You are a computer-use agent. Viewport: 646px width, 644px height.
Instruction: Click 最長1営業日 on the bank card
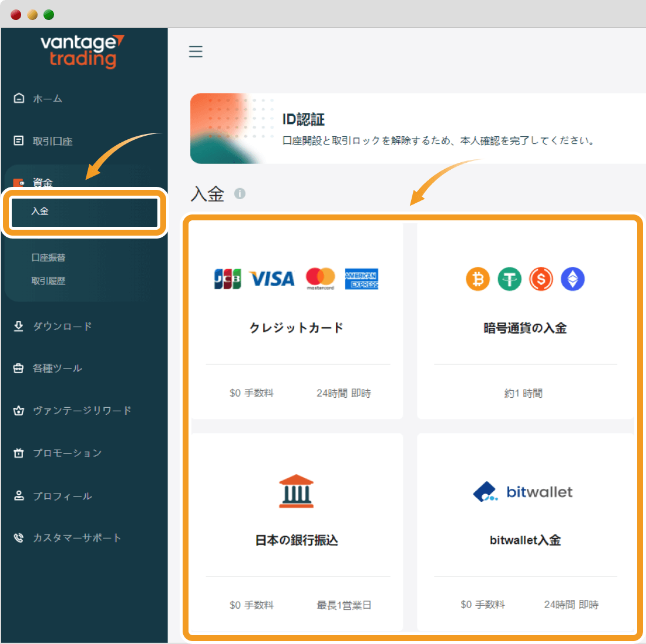344,605
